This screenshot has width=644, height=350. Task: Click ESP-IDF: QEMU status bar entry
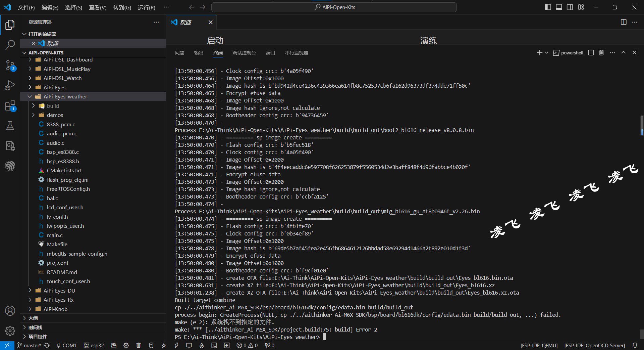coord(539,345)
